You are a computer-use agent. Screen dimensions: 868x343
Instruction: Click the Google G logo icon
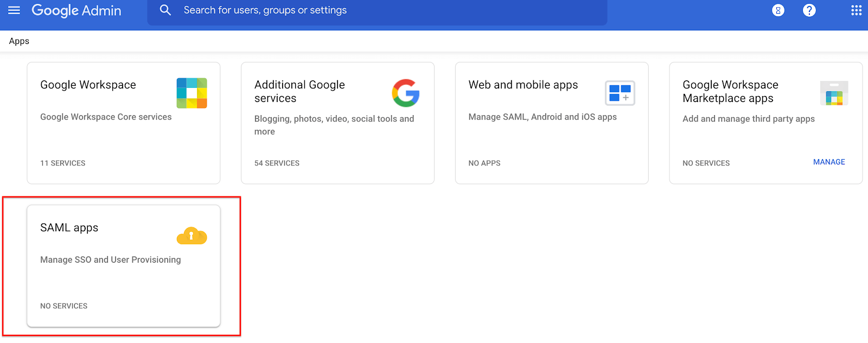coord(406,93)
